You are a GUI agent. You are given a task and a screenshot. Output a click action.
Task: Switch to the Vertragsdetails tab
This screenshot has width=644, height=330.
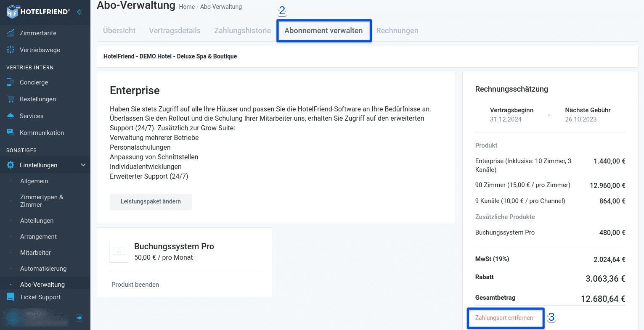[175, 31]
